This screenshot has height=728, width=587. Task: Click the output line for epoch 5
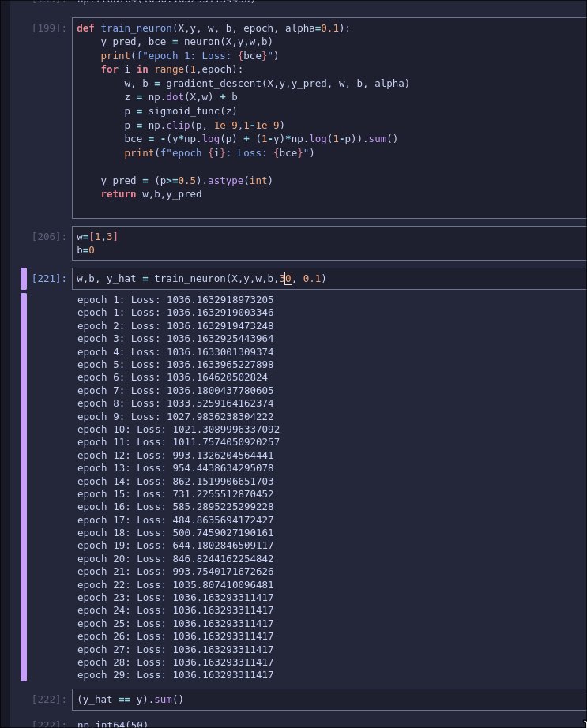(x=175, y=365)
